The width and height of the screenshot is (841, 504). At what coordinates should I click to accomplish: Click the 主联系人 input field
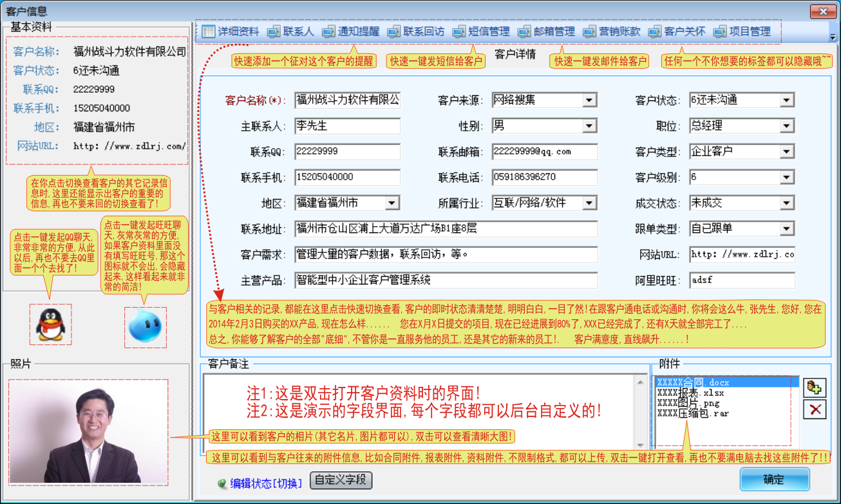348,126
